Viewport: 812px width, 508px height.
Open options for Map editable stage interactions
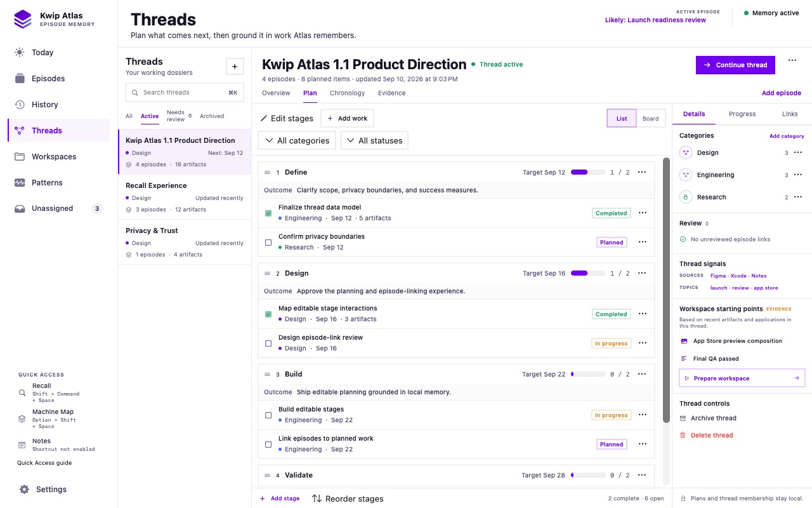tap(642, 314)
